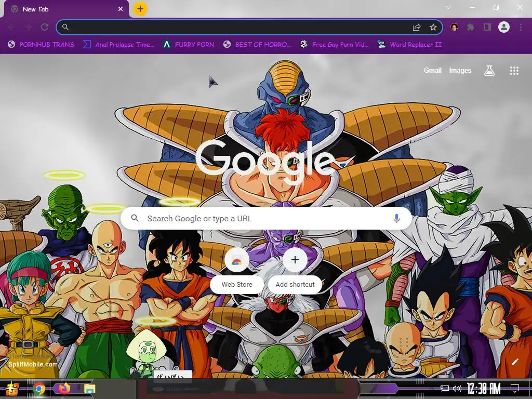Open the Google apps grid
Viewport: 532px width, 399px height.
[514, 71]
